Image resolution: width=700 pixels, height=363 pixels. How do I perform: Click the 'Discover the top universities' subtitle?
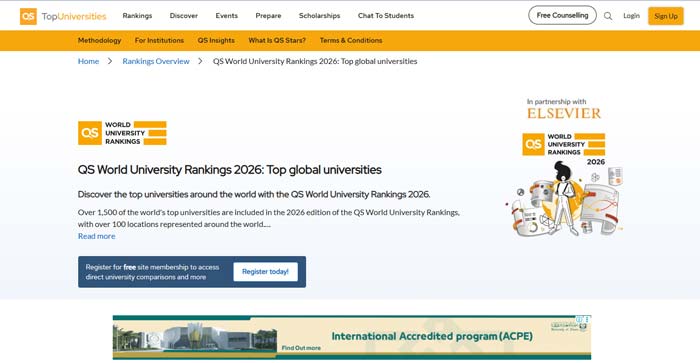click(x=254, y=194)
